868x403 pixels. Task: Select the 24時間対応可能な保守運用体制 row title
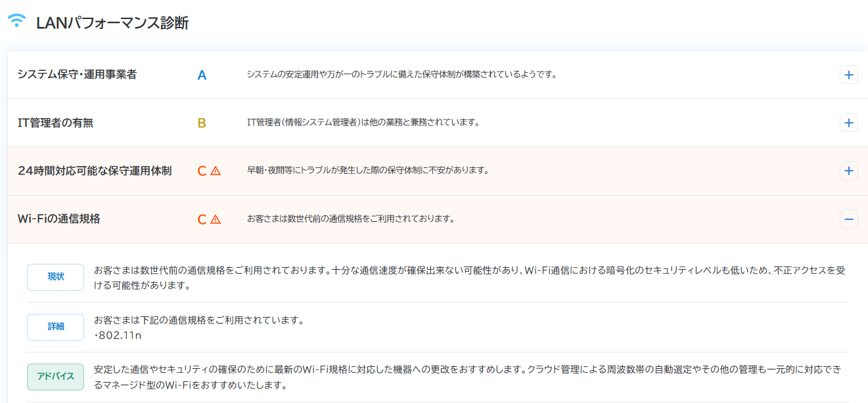tap(95, 171)
